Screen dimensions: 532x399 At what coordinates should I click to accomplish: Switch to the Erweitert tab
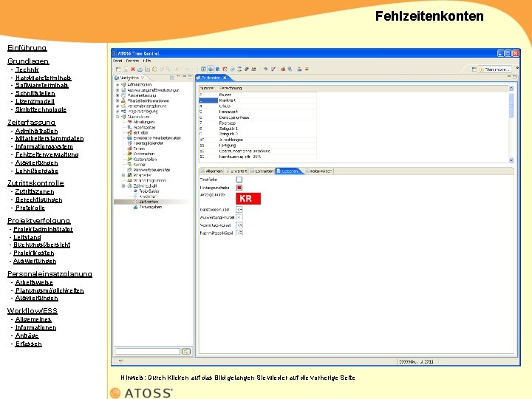tap(236, 171)
